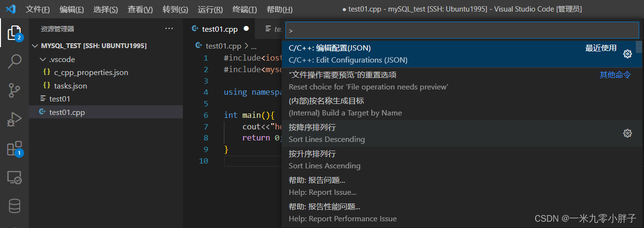Click line number 6 in the editor

[x=206, y=115]
